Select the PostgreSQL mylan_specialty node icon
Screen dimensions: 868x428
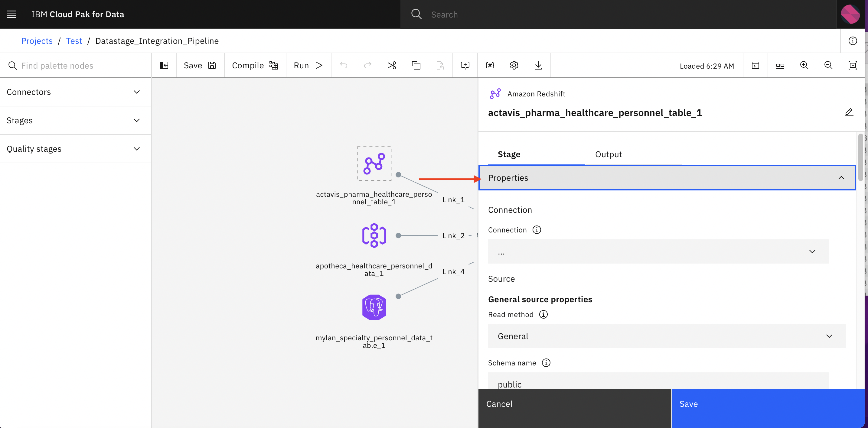pyautogui.click(x=374, y=307)
